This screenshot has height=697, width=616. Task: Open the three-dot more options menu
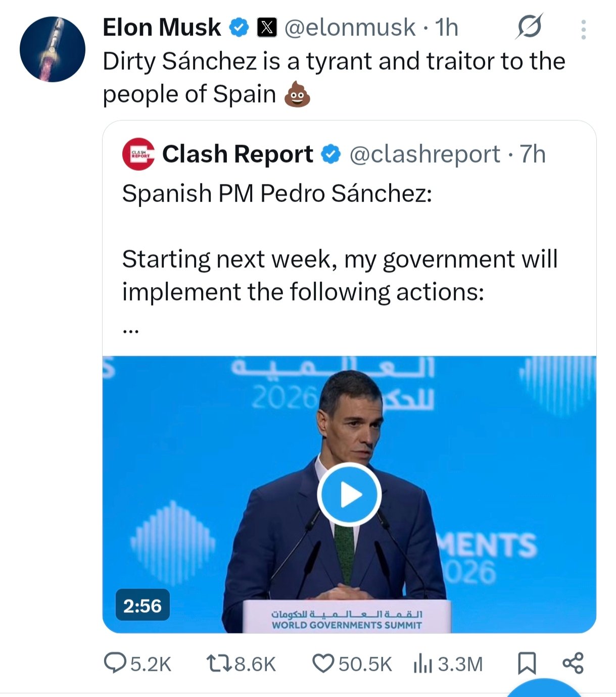(584, 30)
